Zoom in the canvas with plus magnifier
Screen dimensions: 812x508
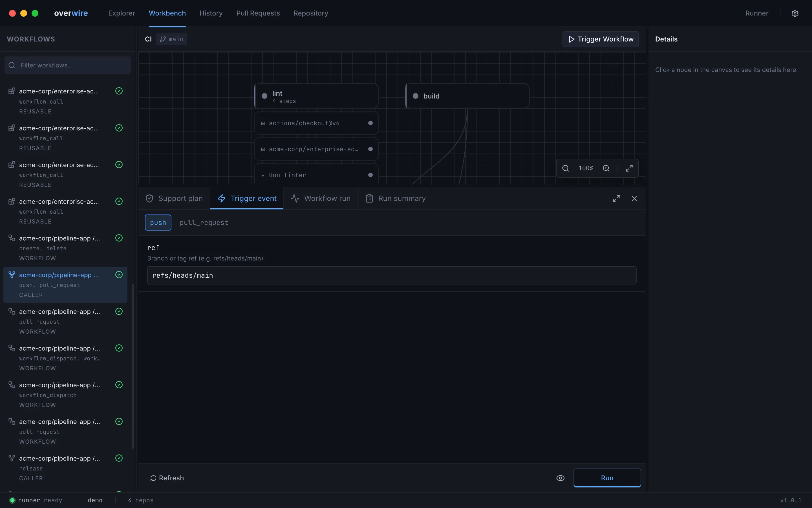(x=606, y=168)
